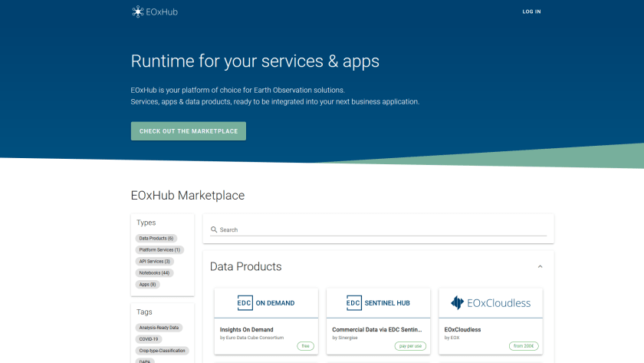Click 'by EOX' provider text
644x363 pixels.
[452, 338]
